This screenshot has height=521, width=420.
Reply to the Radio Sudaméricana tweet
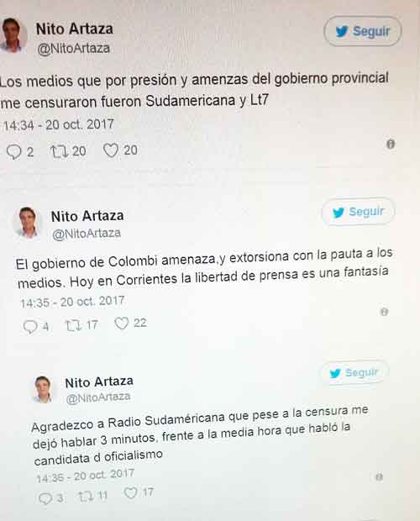click(x=45, y=498)
